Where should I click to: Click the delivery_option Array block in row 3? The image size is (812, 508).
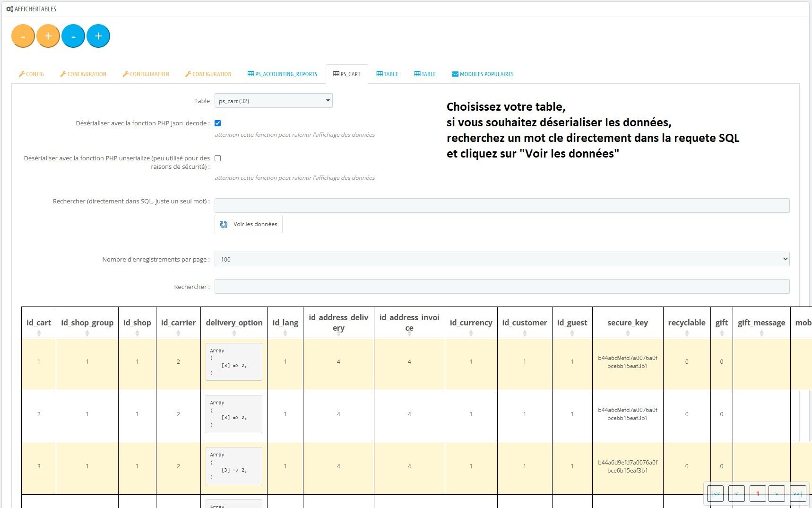click(234, 466)
